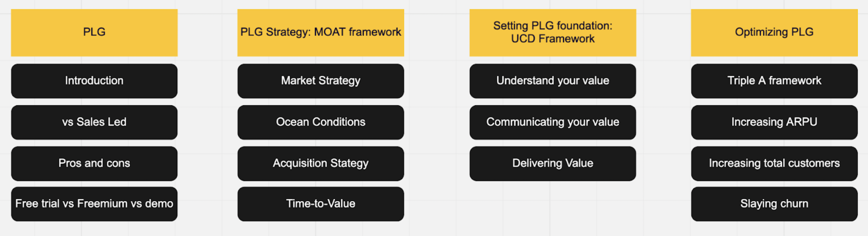
Task: Select the Optimizing PLG header card
Action: click(774, 33)
